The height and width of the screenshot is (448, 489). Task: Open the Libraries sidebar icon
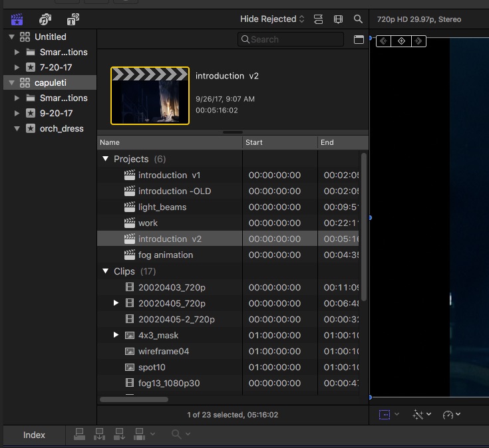coord(17,19)
